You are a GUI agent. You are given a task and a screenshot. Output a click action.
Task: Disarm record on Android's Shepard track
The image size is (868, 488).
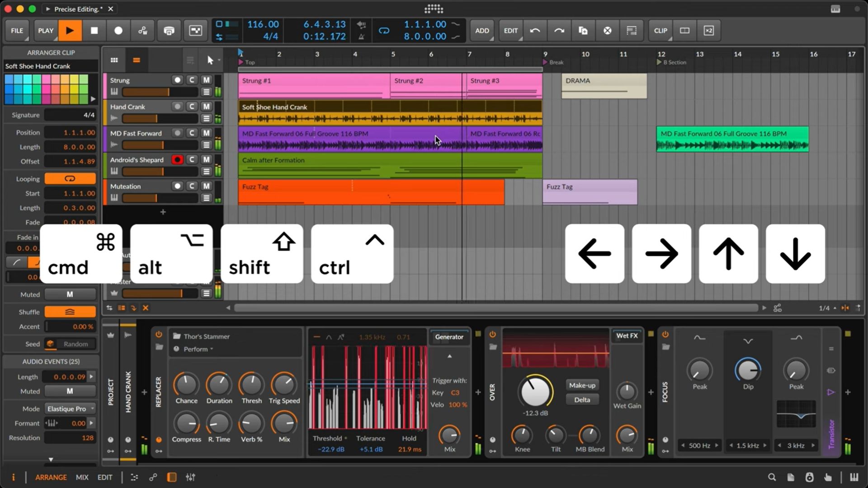pyautogui.click(x=177, y=160)
